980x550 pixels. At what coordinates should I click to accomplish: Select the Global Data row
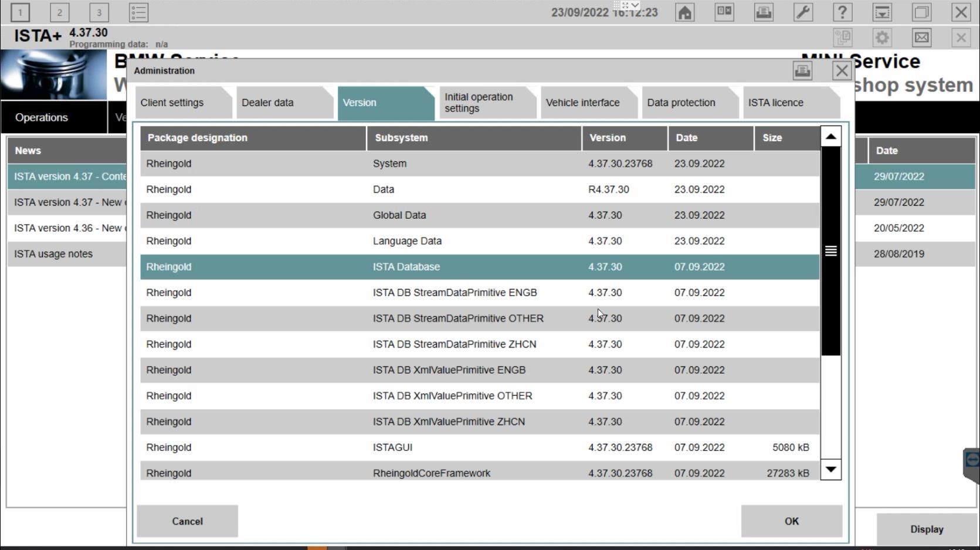click(480, 215)
